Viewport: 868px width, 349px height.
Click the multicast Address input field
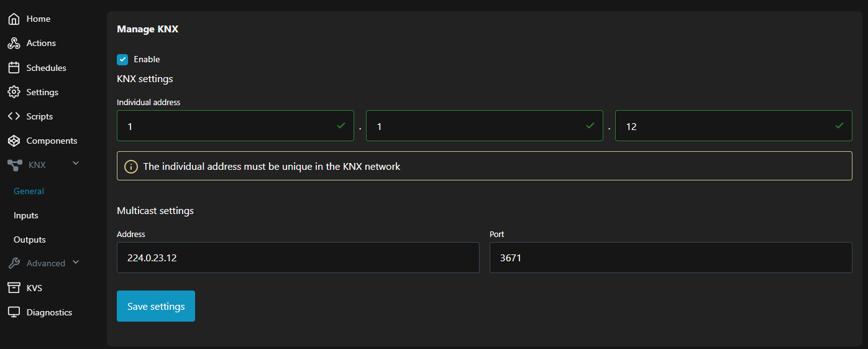(x=298, y=258)
